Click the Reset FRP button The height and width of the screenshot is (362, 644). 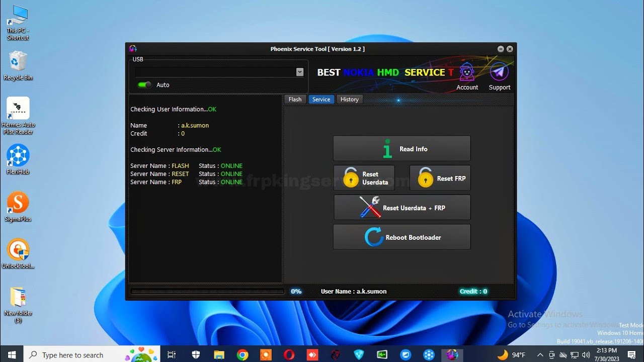[440, 178]
